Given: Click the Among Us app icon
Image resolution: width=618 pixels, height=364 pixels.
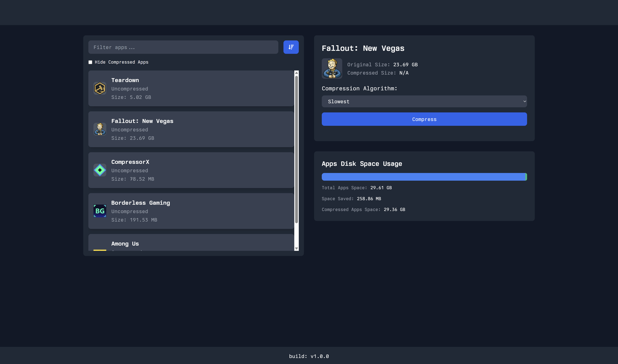Looking at the screenshot, I should click(100, 250).
